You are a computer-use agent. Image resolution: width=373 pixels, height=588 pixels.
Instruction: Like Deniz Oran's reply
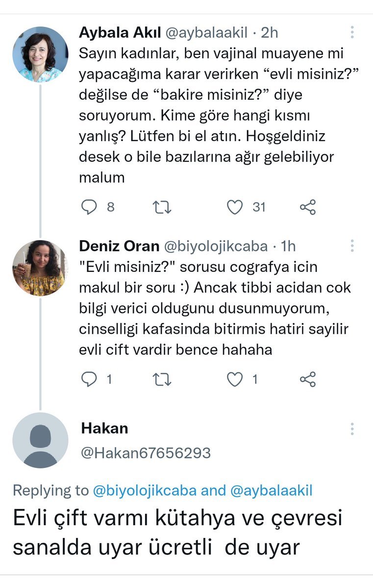(236, 379)
